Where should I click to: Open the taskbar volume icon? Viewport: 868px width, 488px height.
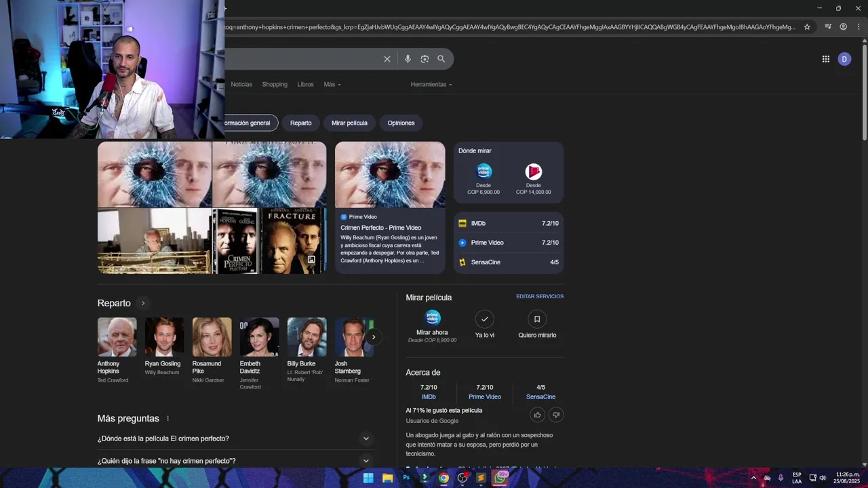click(823, 478)
